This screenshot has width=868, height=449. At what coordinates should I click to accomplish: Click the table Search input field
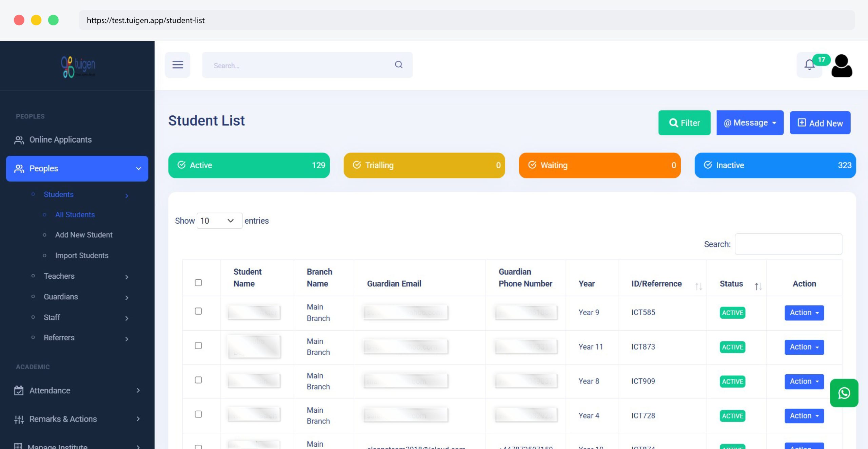click(x=788, y=244)
